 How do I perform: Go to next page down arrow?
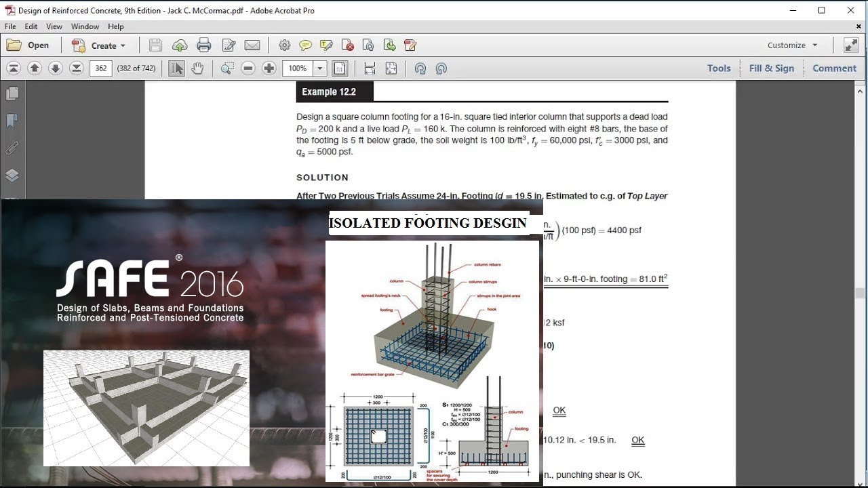pos(56,68)
